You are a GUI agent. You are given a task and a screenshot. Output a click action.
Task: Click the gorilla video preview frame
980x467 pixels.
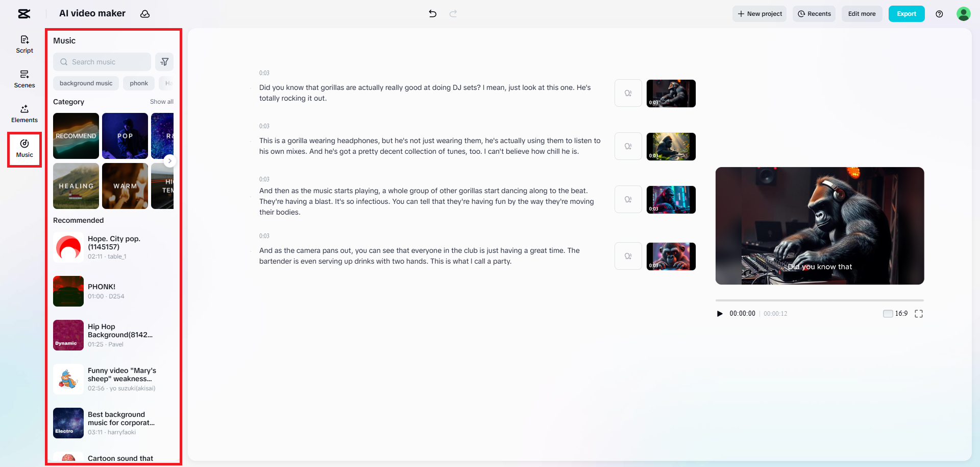pos(820,226)
